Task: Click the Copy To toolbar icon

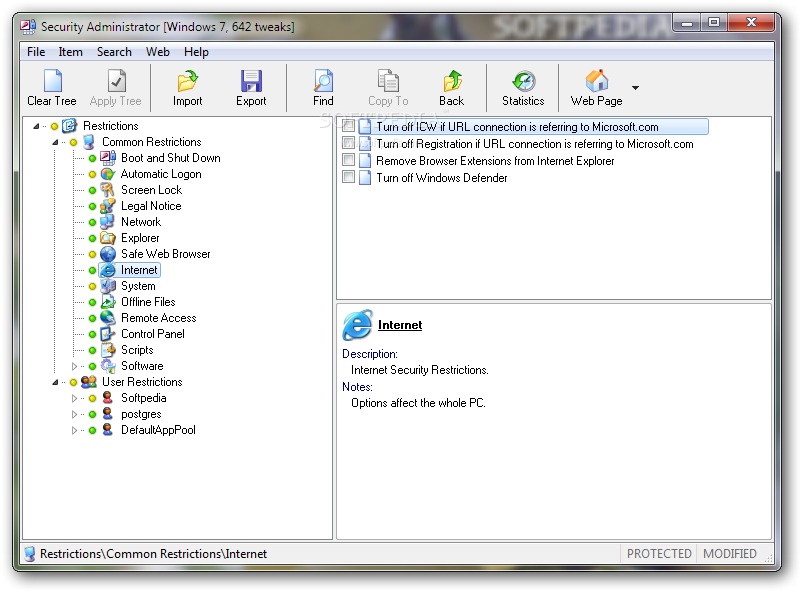Action: pyautogui.click(x=388, y=81)
